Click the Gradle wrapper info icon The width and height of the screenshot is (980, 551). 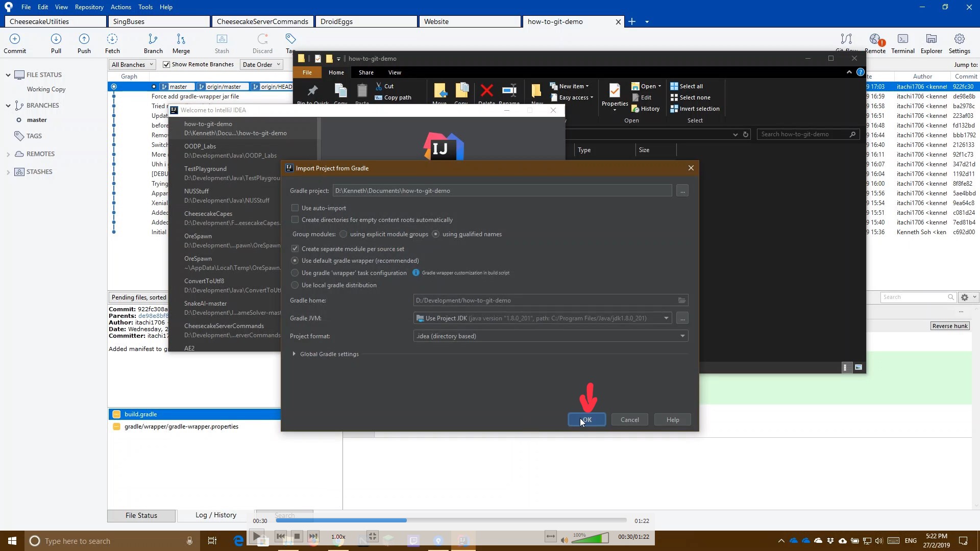(x=416, y=273)
